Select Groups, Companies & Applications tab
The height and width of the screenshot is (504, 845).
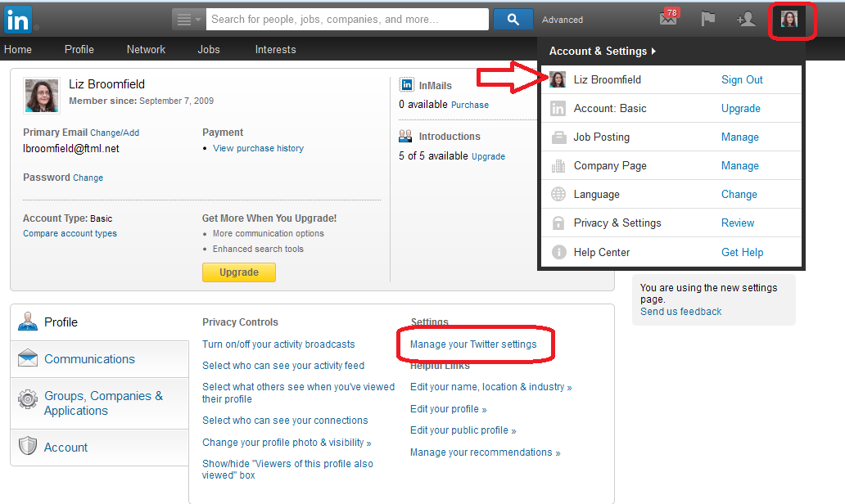[x=103, y=403]
